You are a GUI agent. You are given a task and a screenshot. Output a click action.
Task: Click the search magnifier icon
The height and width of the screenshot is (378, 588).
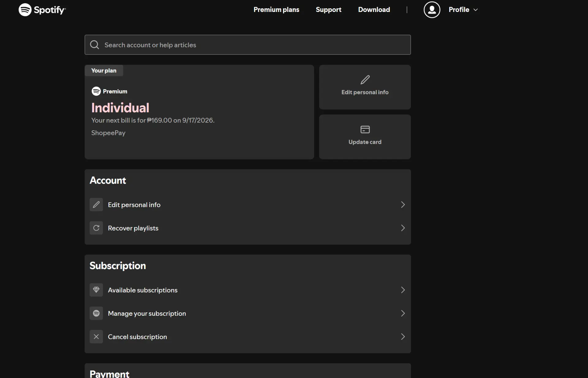[x=95, y=45]
